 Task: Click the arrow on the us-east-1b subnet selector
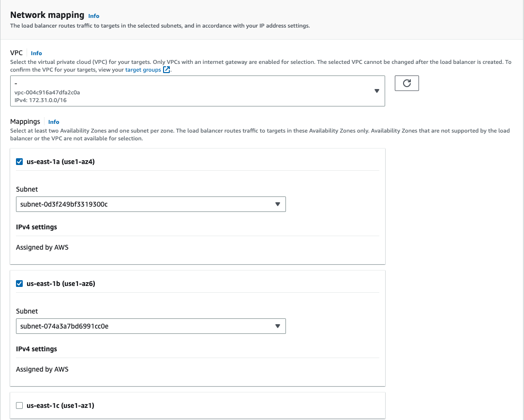click(x=278, y=326)
